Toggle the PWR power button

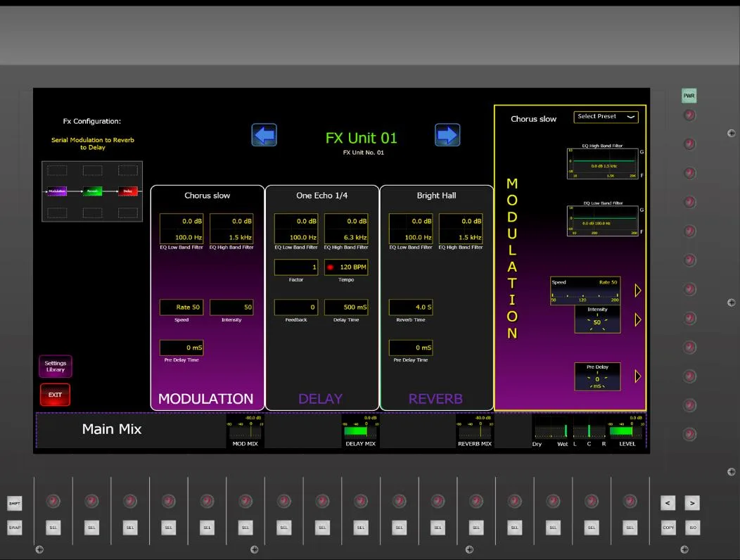689,96
